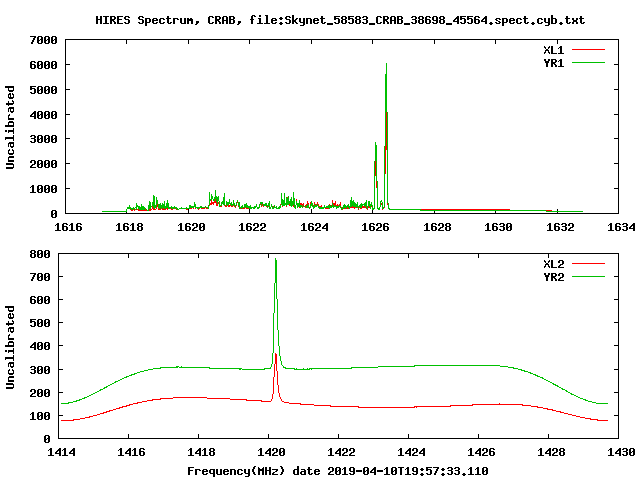The height and width of the screenshot is (480, 640).
Task: Click the red XL2 peak tip near 1420
Action: 276,355
